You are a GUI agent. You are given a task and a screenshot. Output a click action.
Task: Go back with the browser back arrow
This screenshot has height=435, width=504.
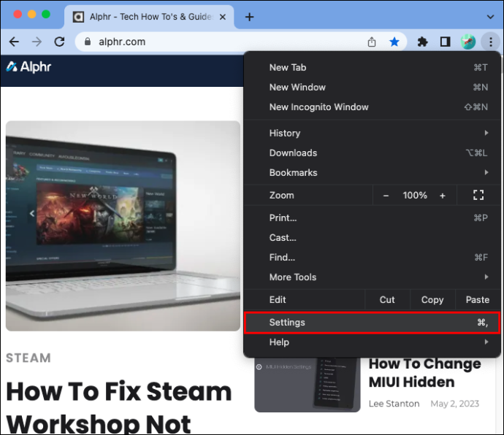14,42
